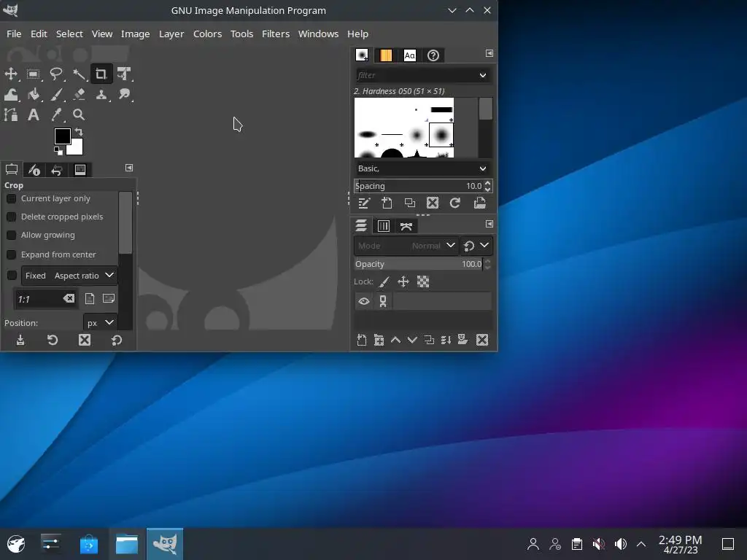The width and height of the screenshot is (747, 560).
Task: Switch to the Device Status tab
Action: click(34, 169)
